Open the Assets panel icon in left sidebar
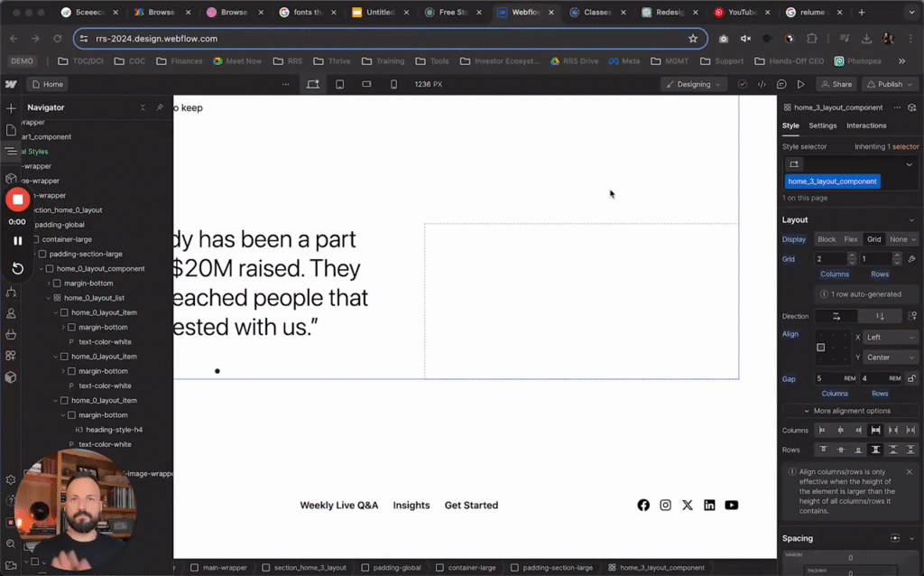The width and height of the screenshot is (924, 576). pyautogui.click(x=10, y=377)
